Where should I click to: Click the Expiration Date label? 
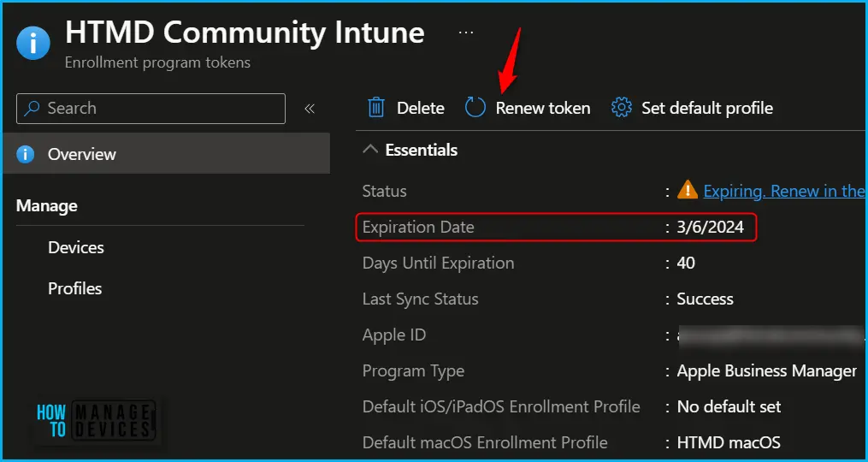click(418, 227)
